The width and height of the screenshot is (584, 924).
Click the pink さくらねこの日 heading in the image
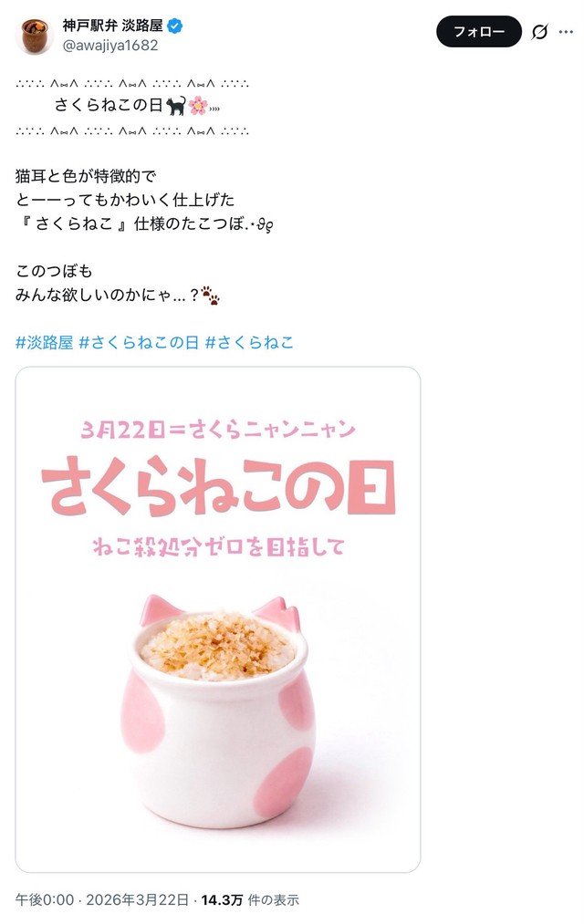pos(218,485)
